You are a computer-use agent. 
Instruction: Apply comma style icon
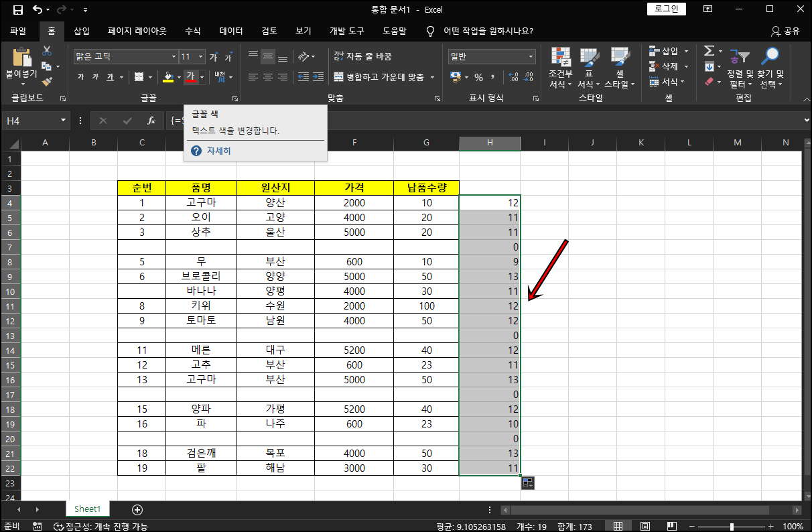pyautogui.click(x=493, y=77)
